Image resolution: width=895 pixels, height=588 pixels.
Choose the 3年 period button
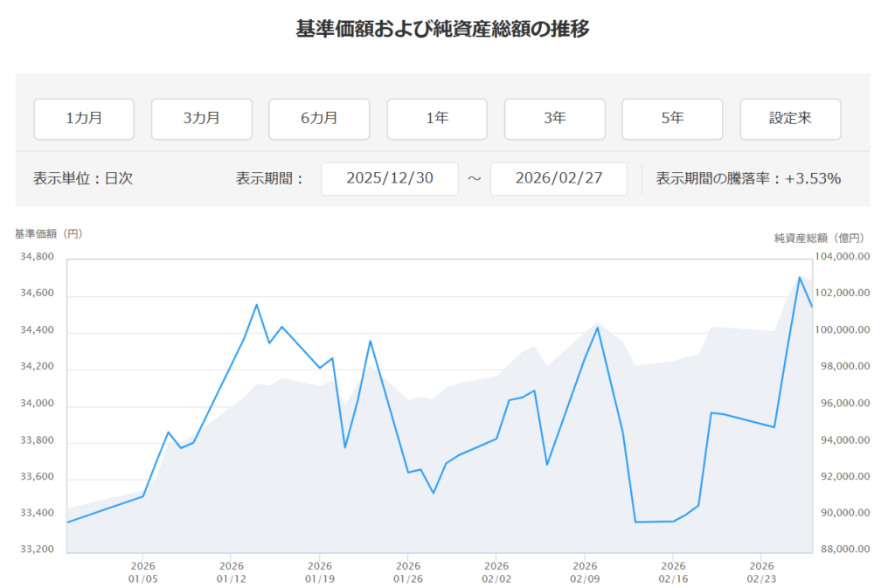(x=554, y=119)
